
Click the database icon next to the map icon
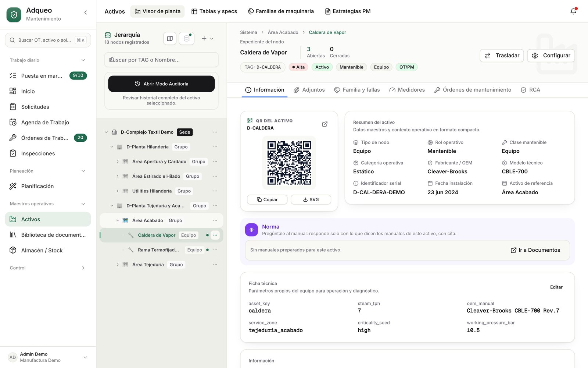187,38
